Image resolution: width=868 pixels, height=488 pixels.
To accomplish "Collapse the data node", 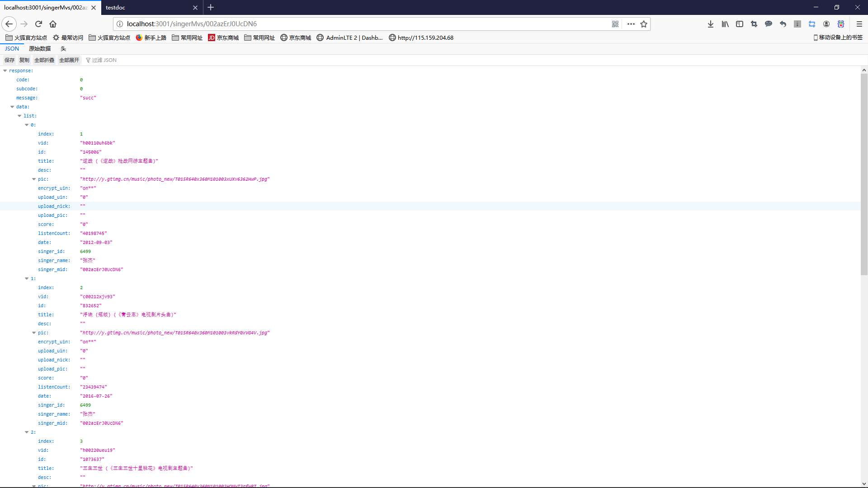I will click(12, 107).
